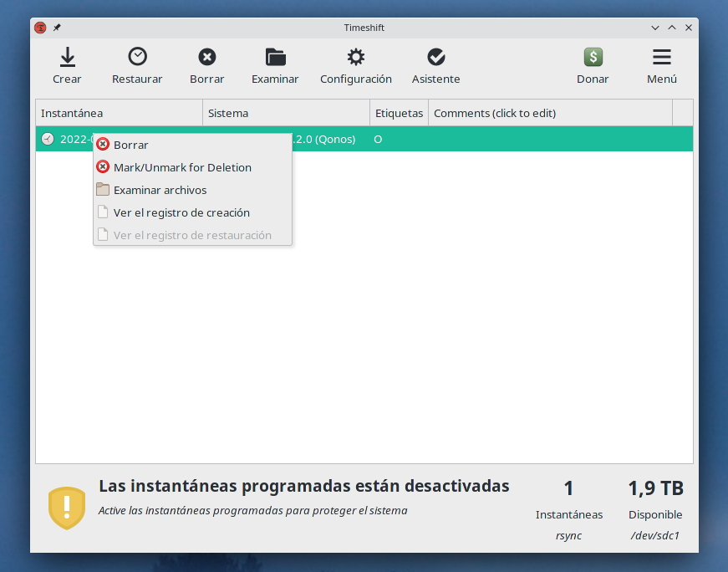Toggle the pin window icon
The height and width of the screenshot is (572, 728).
(x=57, y=28)
